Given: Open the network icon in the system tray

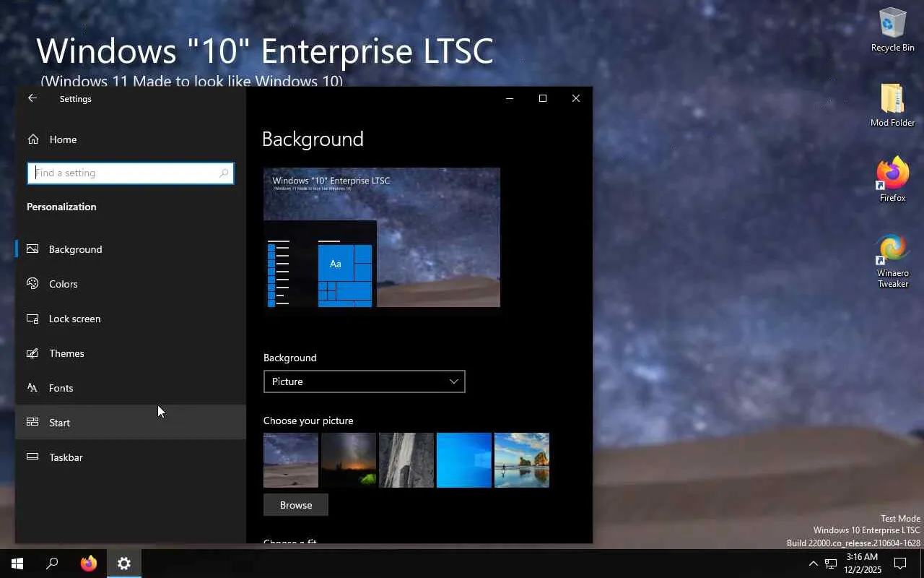Looking at the screenshot, I should point(831,564).
